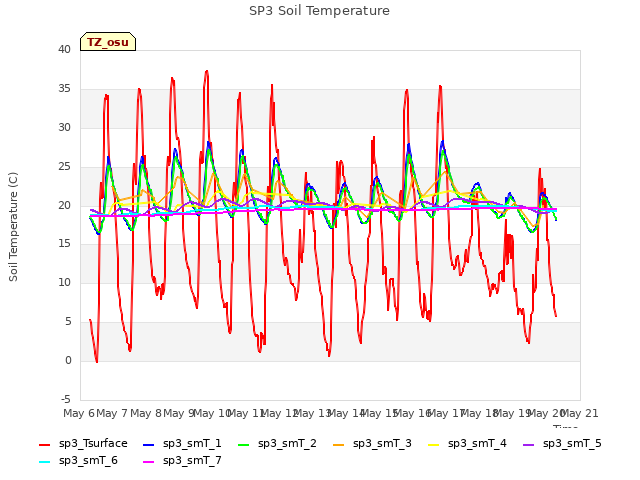Click the yellow sp3_smT_4 legend color marker
This screenshot has width=640, height=480.
[x=433, y=444]
